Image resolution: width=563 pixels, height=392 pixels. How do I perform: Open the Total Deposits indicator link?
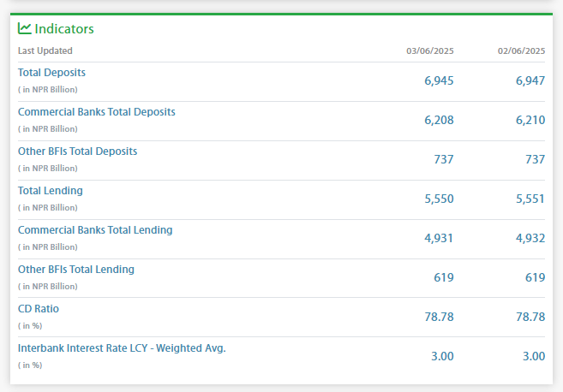(51, 73)
